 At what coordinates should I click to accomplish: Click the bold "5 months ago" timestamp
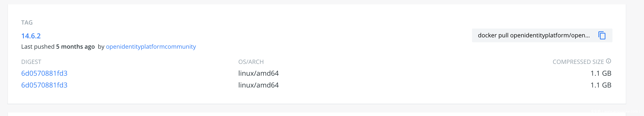[x=75, y=47]
